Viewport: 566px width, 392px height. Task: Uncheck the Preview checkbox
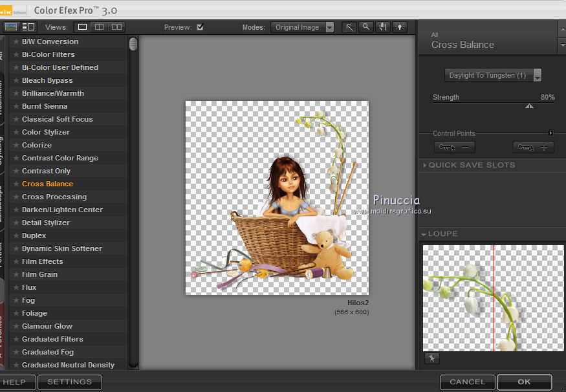[200, 27]
